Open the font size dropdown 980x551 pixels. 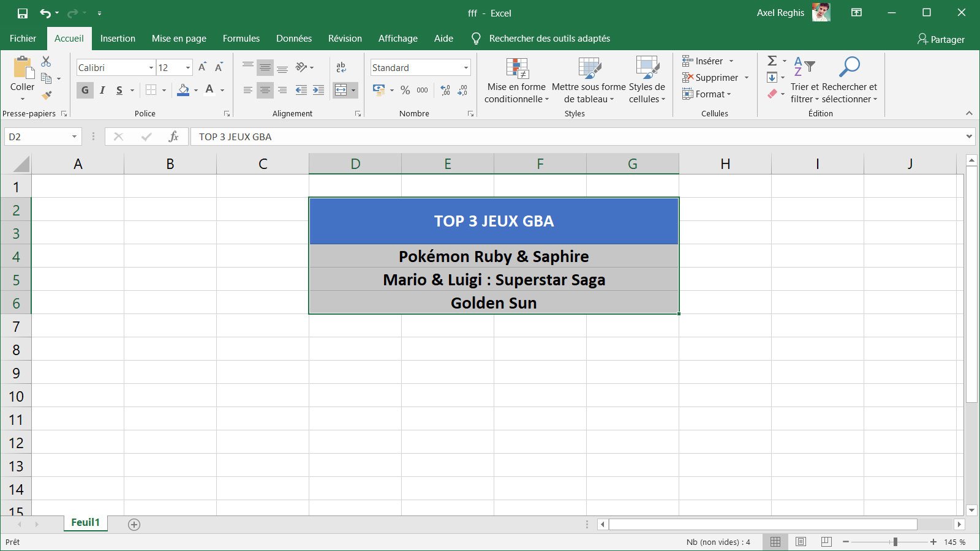187,67
